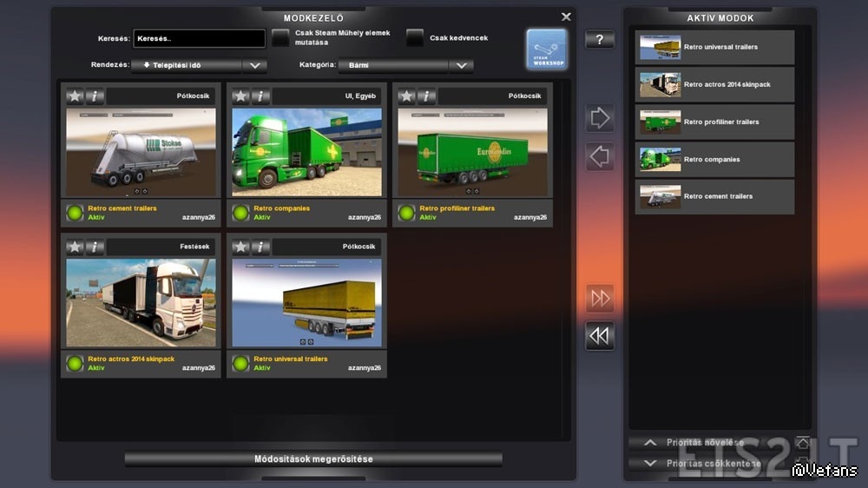Open info for Retro universal trailers mod

pos(260,247)
